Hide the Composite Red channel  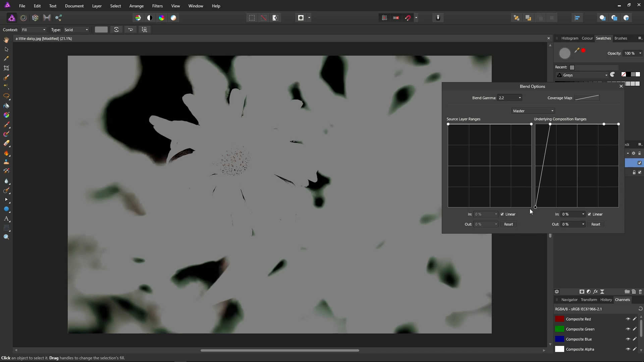point(628,319)
